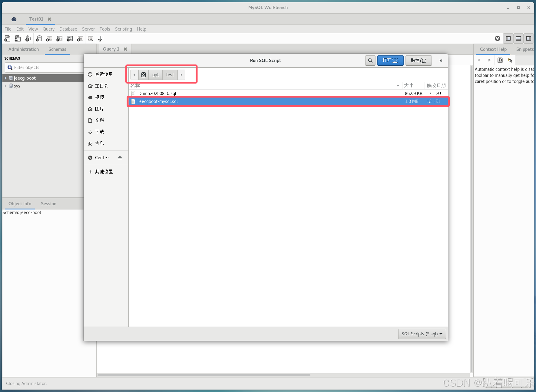The image size is (536, 392).
Task: Open the SQL Scripts (*.sql) filter dropdown
Action: (x=422, y=334)
